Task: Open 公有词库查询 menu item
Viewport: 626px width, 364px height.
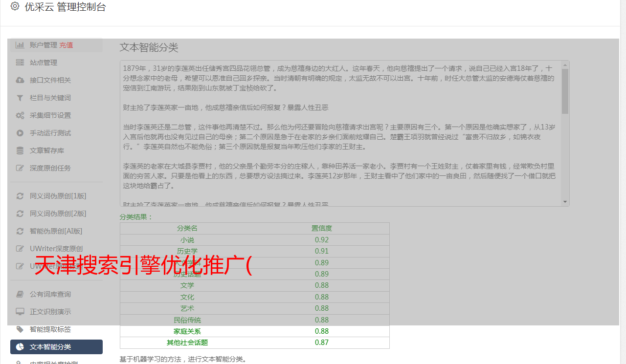Action: (x=50, y=294)
